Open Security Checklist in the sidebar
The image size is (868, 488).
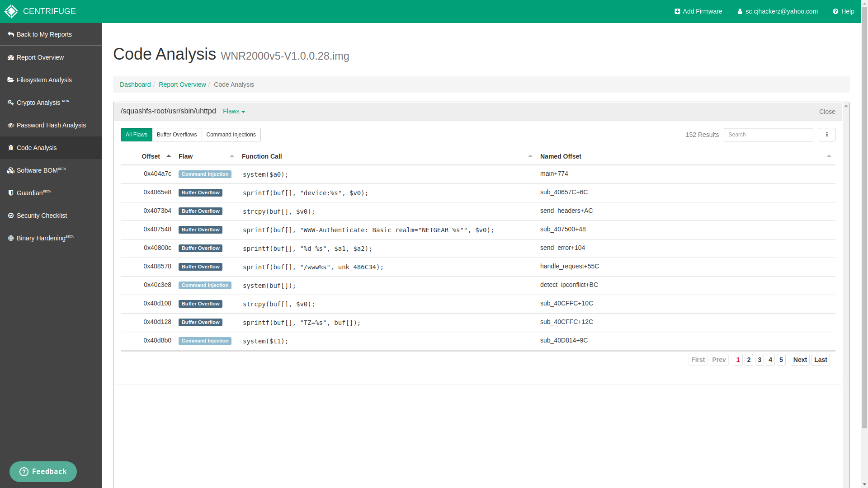pyautogui.click(x=51, y=216)
